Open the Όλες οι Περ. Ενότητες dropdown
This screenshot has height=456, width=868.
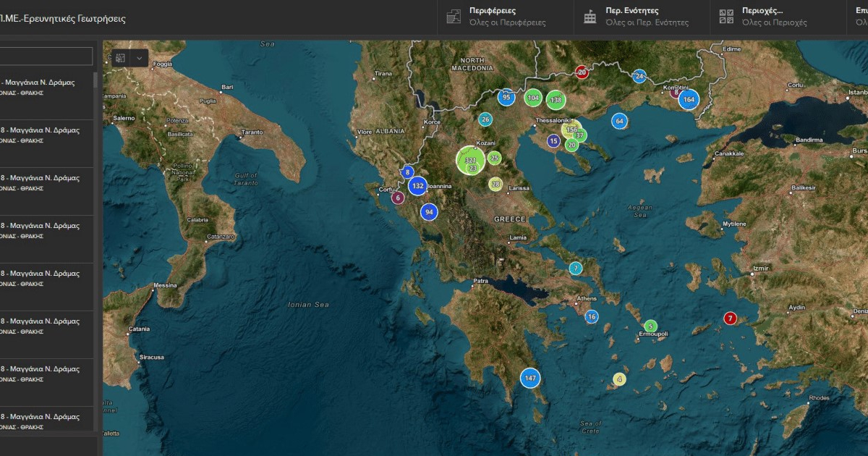pos(647,23)
